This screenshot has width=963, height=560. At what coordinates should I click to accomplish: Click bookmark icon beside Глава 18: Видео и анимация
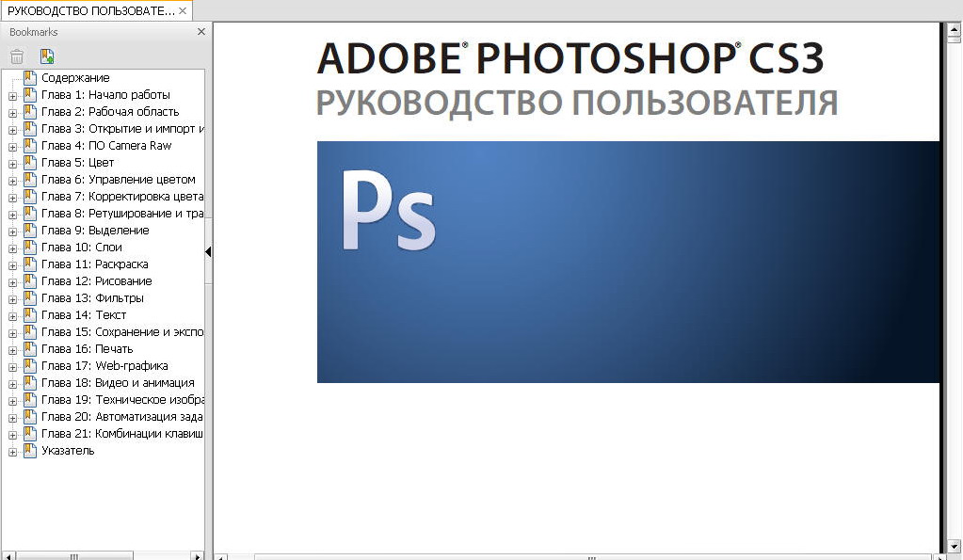pyautogui.click(x=30, y=382)
